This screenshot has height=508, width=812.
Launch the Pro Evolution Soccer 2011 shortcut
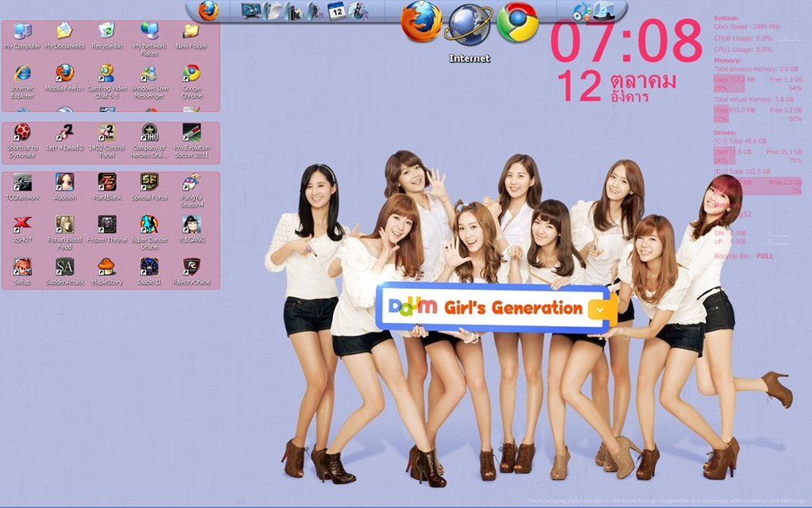click(191, 140)
